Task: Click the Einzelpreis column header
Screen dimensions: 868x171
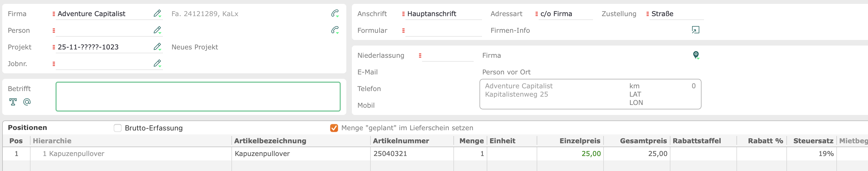Action: click(580, 141)
